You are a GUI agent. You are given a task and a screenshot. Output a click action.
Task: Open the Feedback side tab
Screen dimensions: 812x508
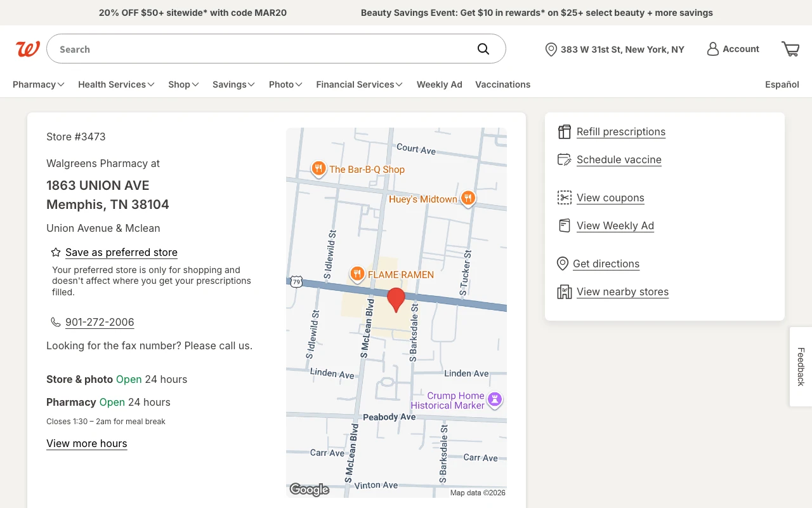click(801, 366)
